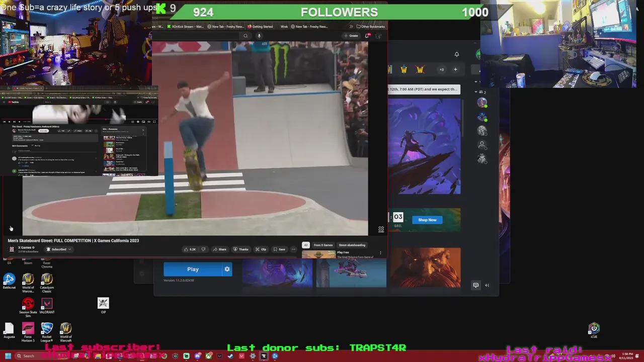Open 'Play Free' ad options menu
644x362 pixels.
pos(380,253)
